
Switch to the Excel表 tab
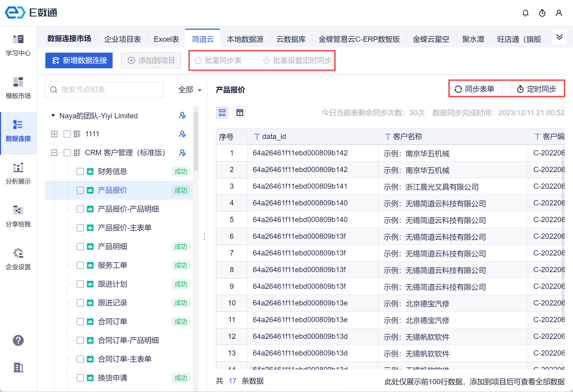click(166, 39)
